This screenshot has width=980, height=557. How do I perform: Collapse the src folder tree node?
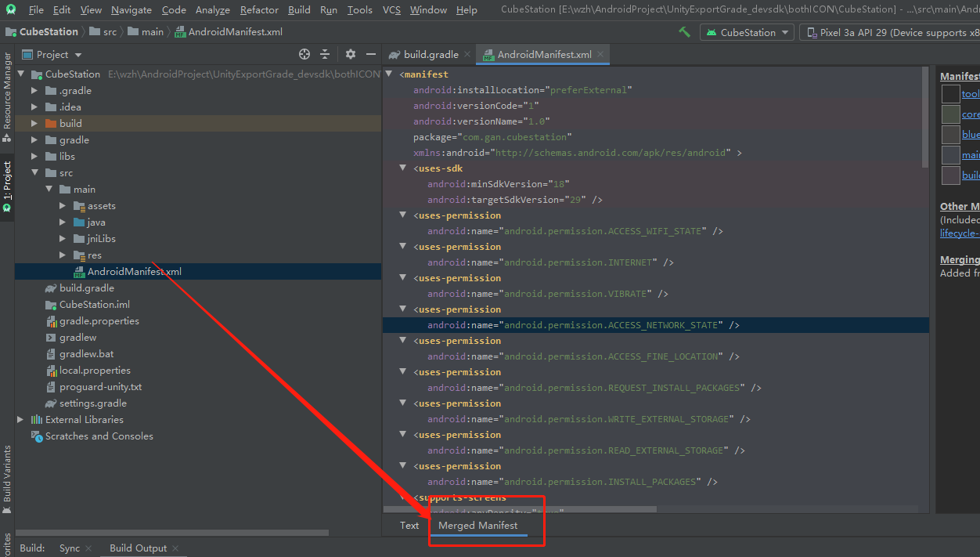coord(34,173)
